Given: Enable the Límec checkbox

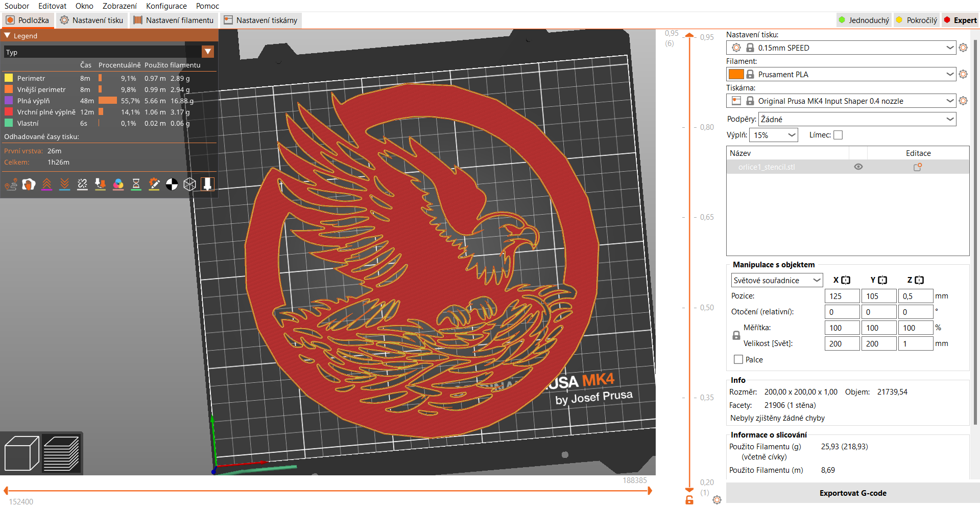Looking at the screenshot, I should click(838, 135).
